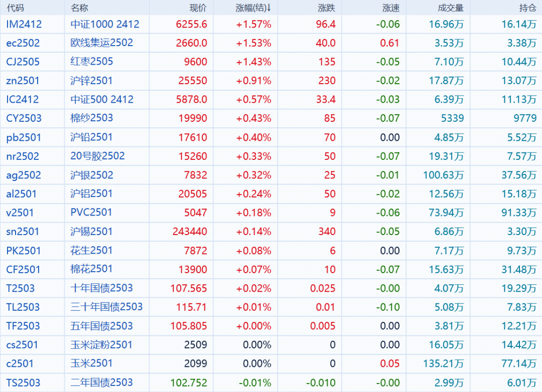The height and width of the screenshot is (392, 542).
Task: Select contract name 棉花2501
Action: (x=92, y=269)
